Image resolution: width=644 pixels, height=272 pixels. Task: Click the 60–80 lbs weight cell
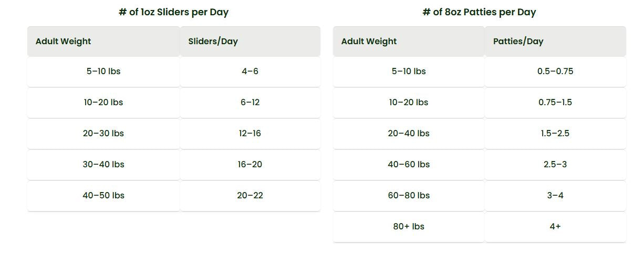tap(409, 196)
